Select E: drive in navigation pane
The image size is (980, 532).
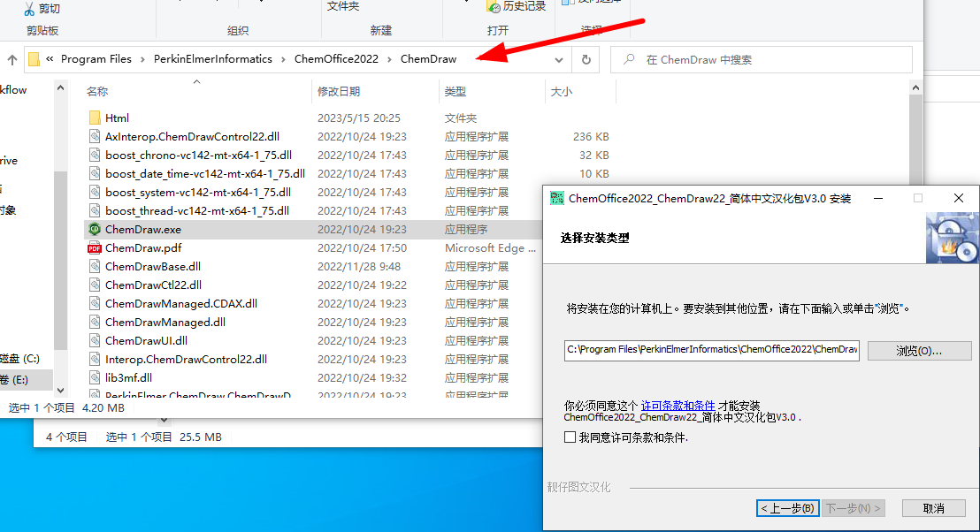27,380
